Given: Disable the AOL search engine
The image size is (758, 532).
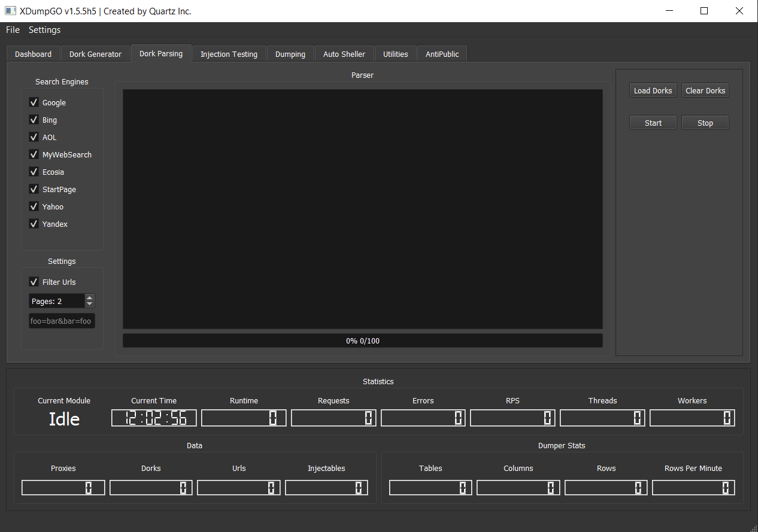Looking at the screenshot, I should click(x=34, y=137).
